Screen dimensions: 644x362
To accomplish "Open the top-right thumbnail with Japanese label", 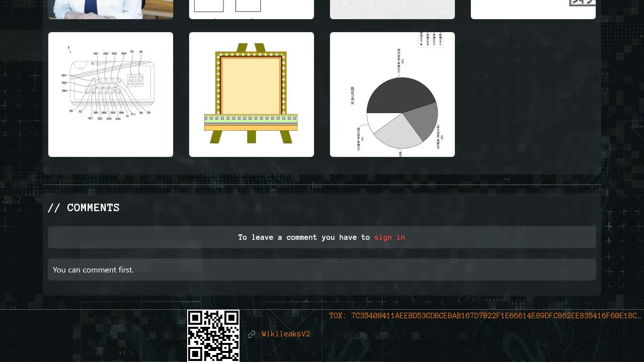I will (533, 9).
